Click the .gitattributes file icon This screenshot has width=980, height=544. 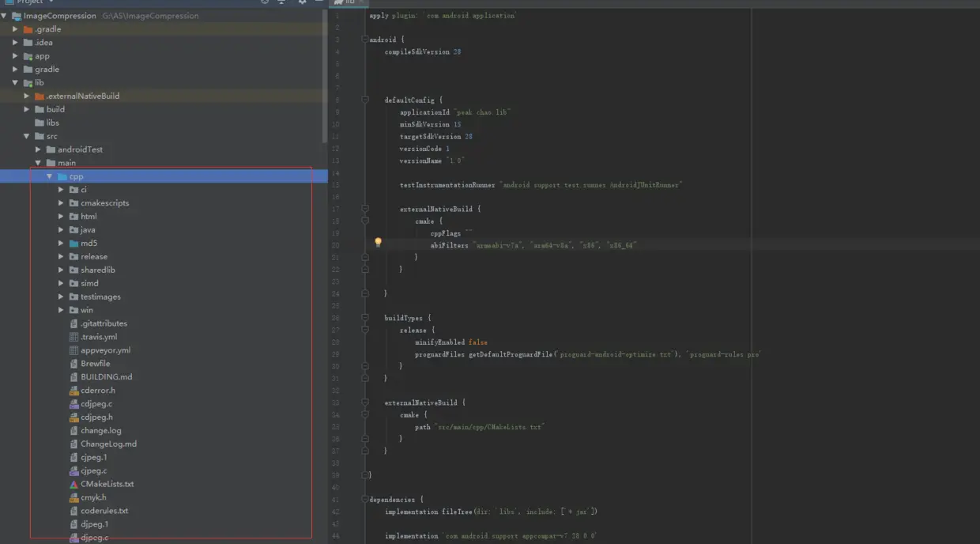pyautogui.click(x=74, y=323)
